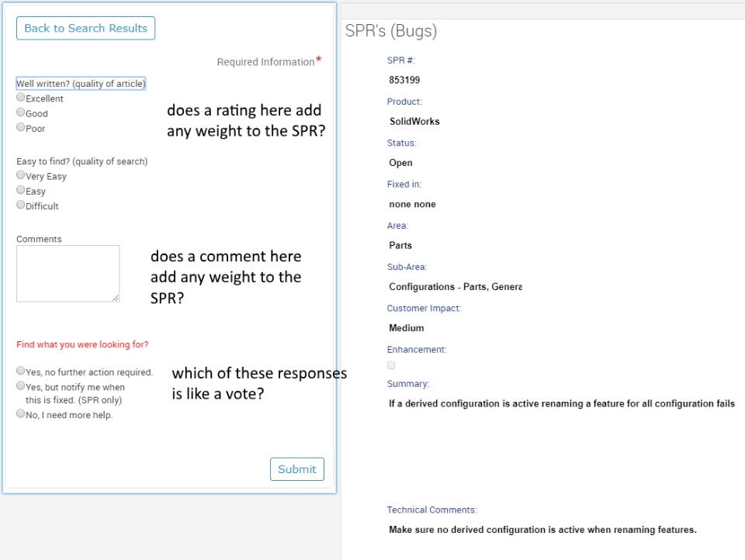Select the Excellent article quality rating
This screenshot has width=745, height=560.
(20, 98)
